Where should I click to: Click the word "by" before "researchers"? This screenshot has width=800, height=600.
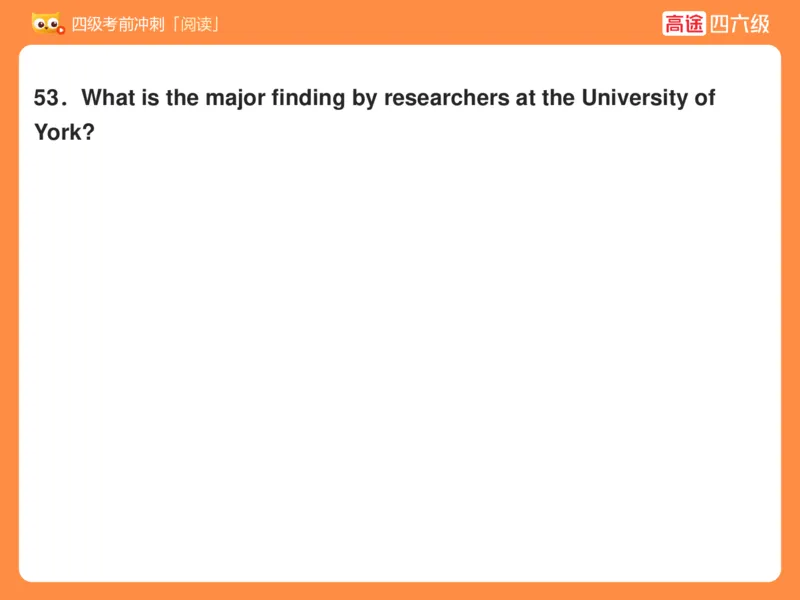tap(366, 98)
